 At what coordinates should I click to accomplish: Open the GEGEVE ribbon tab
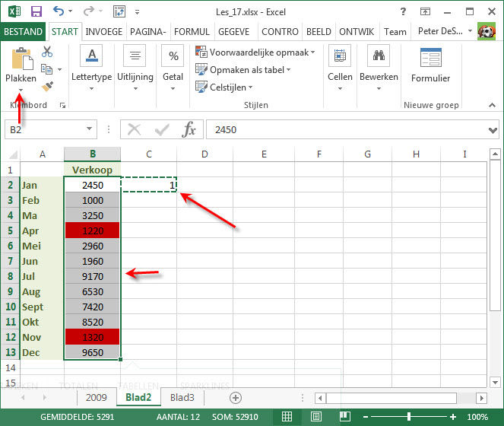pos(233,31)
